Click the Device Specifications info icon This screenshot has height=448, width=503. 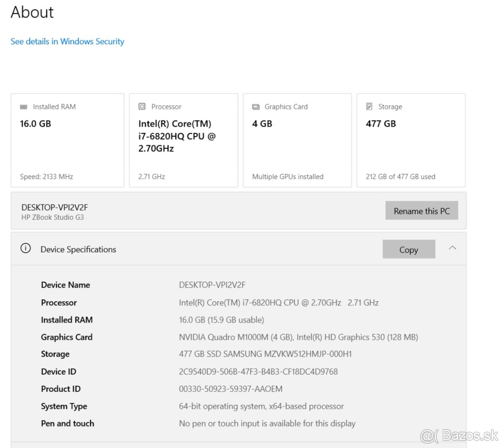(26, 248)
